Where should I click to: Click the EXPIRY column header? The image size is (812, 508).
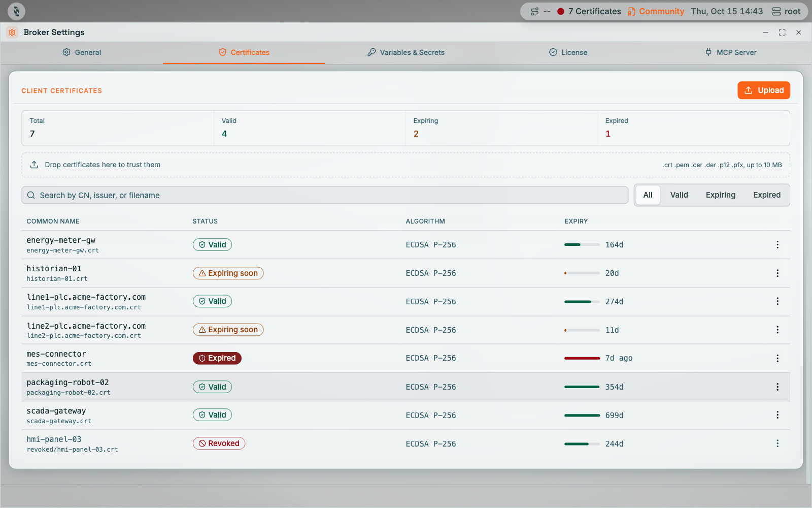(x=576, y=221)
